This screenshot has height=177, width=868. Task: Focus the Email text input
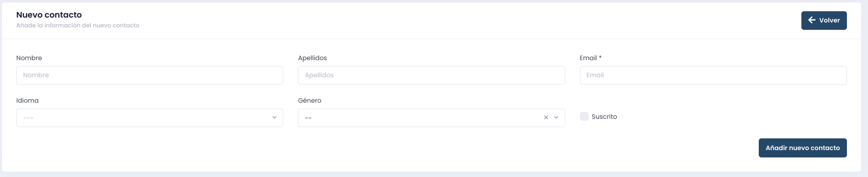click(713, 75)
